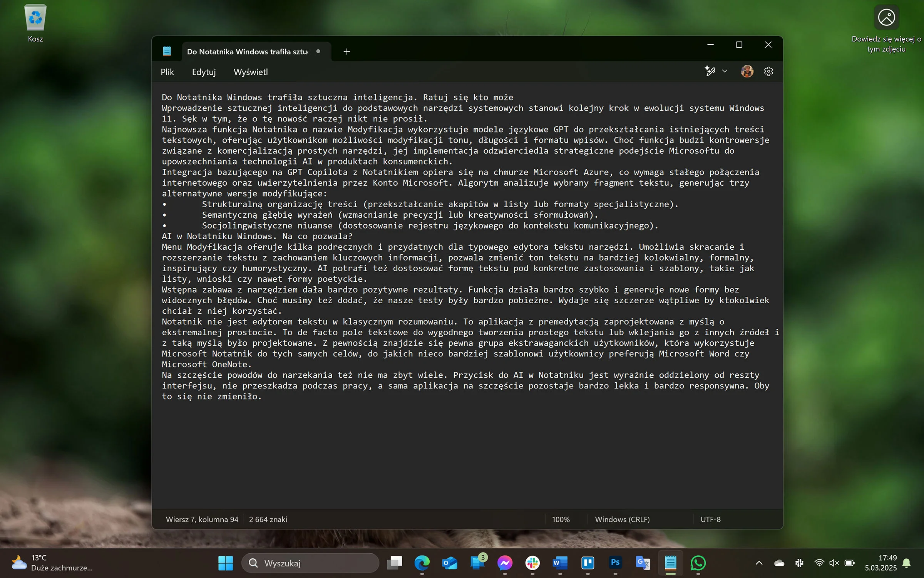
Task: Click the Wyszukaj taskbar search box
Action: point(310,563)
